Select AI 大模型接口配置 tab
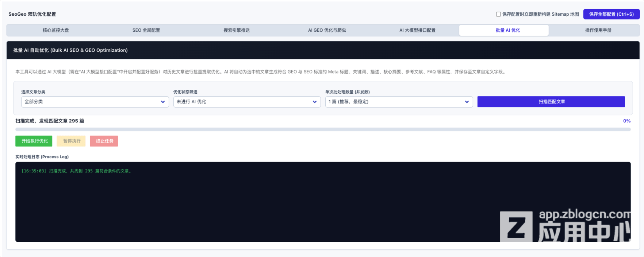 pyautogui.click(x=417, y=30)
